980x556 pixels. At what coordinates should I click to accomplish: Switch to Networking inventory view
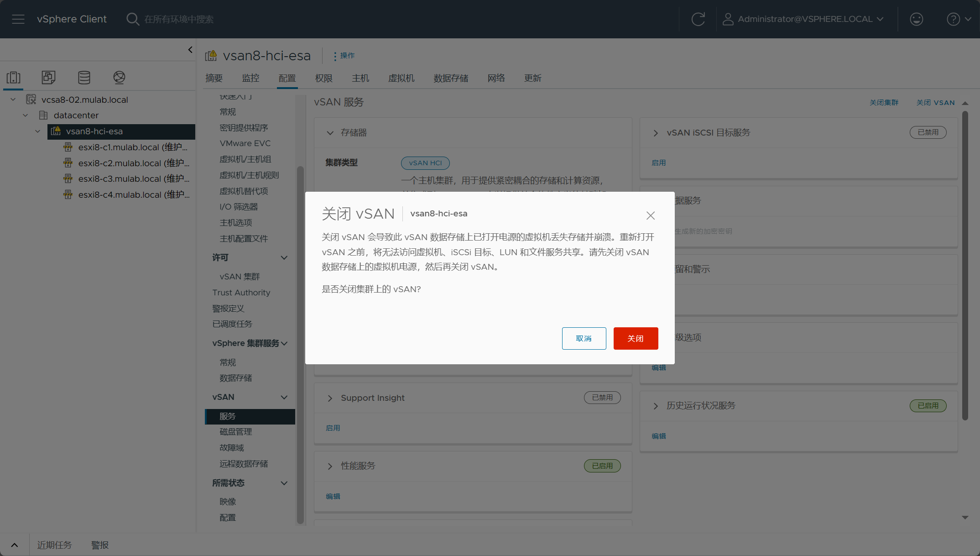coord(119,78)
